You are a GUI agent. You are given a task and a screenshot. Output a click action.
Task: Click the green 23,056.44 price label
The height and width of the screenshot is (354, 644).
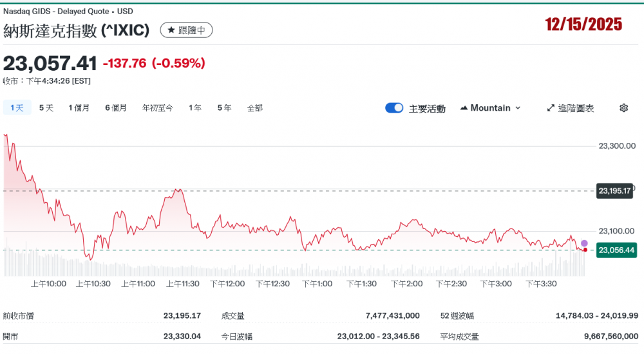point(616,250)
